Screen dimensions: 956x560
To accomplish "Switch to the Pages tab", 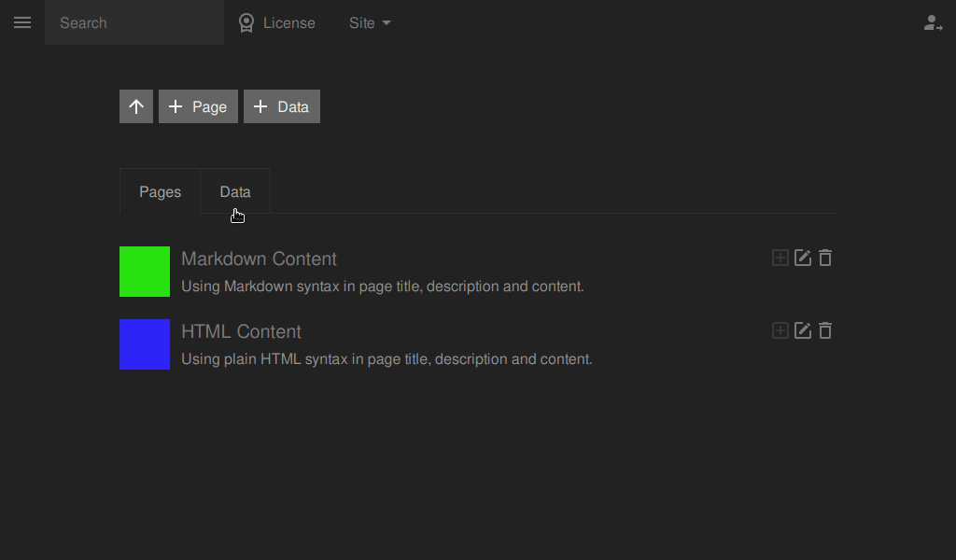I will click(x=160, y=191).
